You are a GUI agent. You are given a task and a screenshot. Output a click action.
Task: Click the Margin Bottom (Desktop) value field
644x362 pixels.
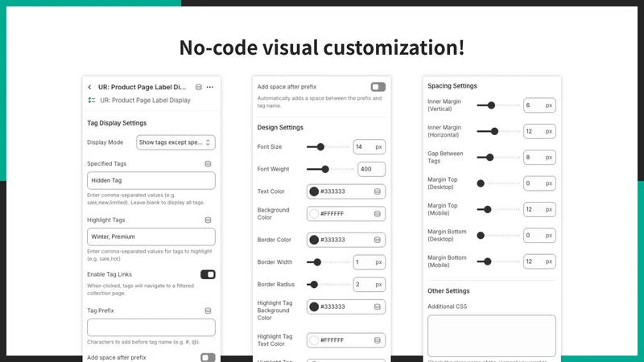click(539, 236)
